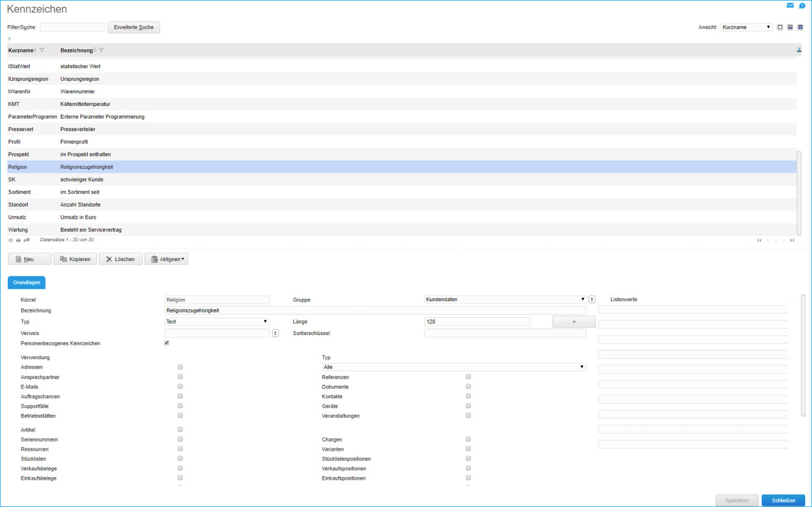The image size is (812, 507).
Task: Jump to the last page of records
Action: click(792, 240)
